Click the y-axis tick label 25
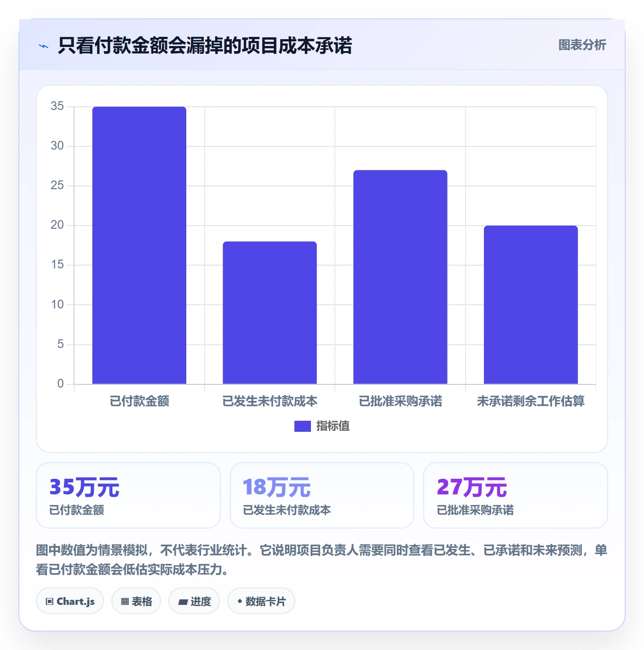This screenshot has height=650, width=644. (57, 186)
